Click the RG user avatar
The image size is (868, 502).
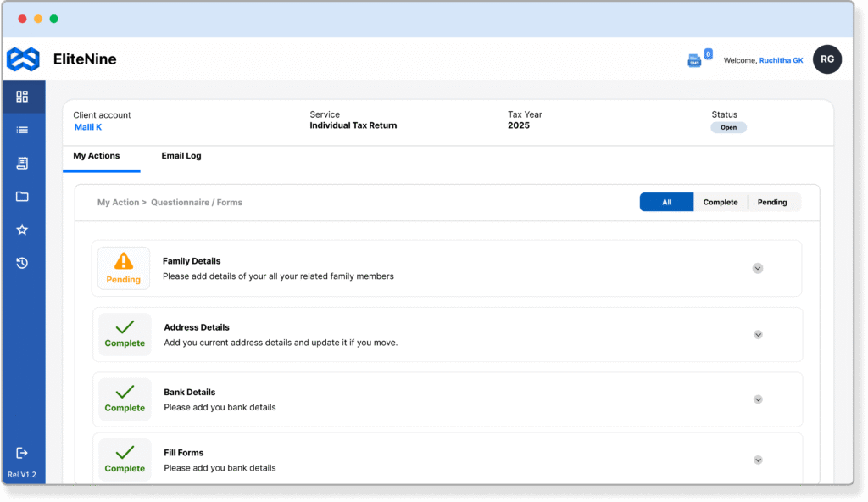[x=827, y=59]
